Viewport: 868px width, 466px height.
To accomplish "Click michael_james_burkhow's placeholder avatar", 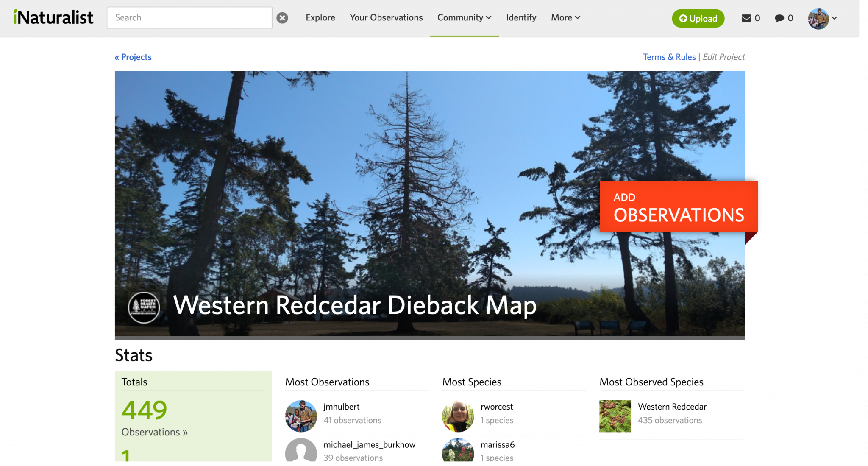I will [301, 452].
